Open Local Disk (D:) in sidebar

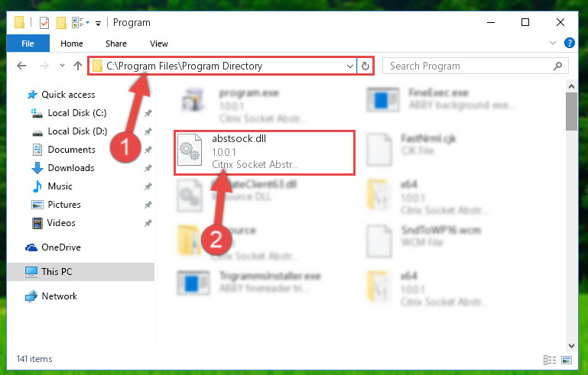click(77, 131)
